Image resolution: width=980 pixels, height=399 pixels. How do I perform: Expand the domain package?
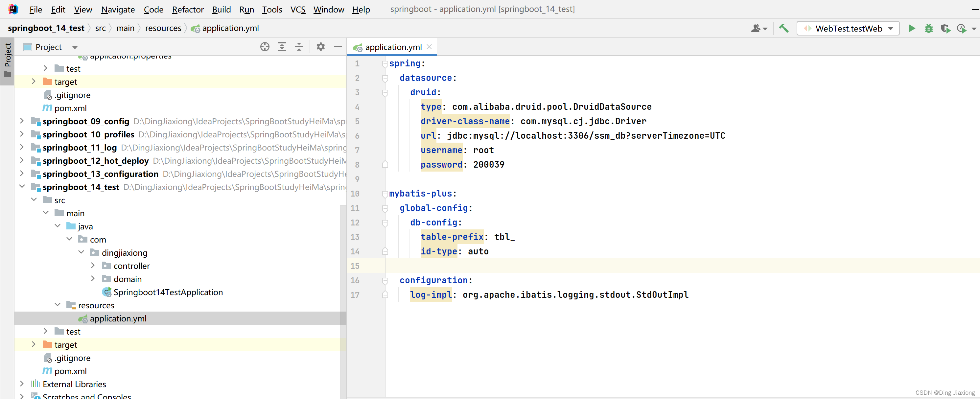(x=93, y=278)
